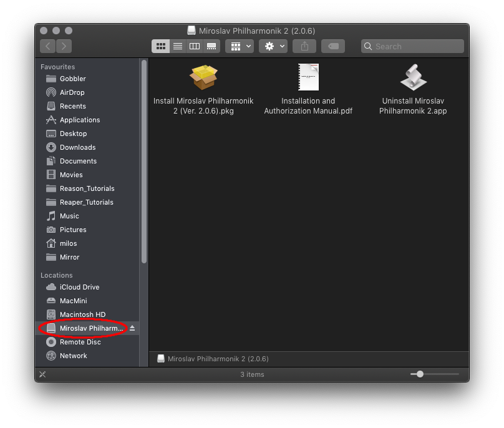Click the sidebar scrollbar

tap(144, 162)
